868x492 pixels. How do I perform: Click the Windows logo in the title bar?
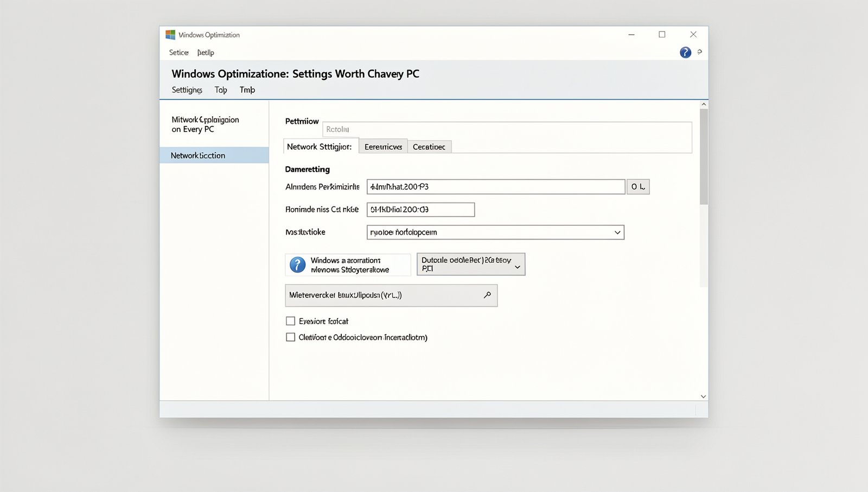click(170, 35)
